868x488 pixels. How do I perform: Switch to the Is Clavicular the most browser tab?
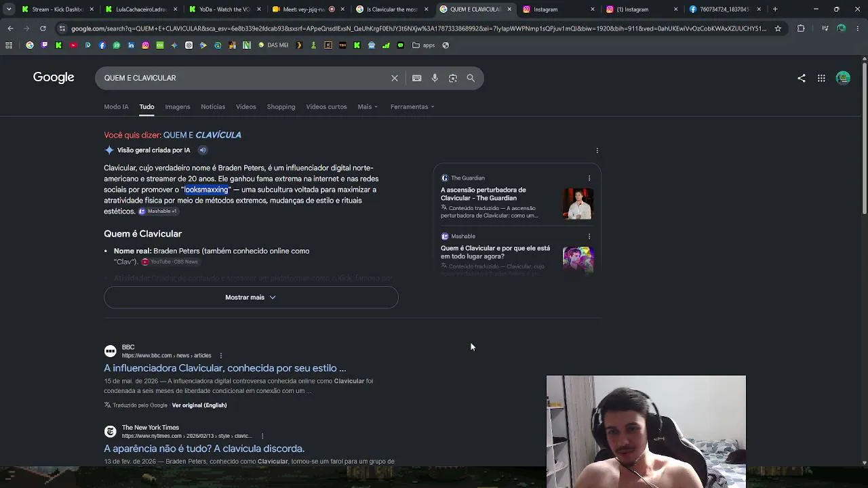(x=391, y=9)
